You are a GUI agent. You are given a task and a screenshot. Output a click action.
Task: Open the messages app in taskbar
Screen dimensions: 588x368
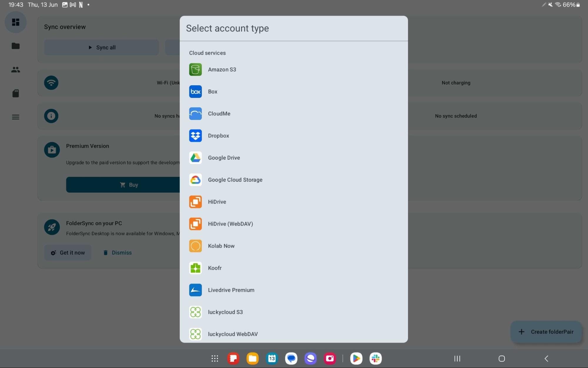point(291,358)
